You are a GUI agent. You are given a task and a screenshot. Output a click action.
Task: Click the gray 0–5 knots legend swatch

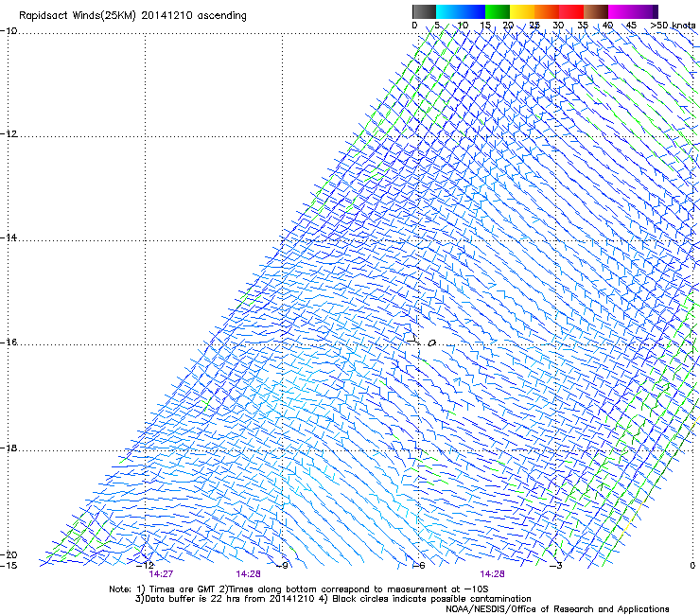coord(424,11)
